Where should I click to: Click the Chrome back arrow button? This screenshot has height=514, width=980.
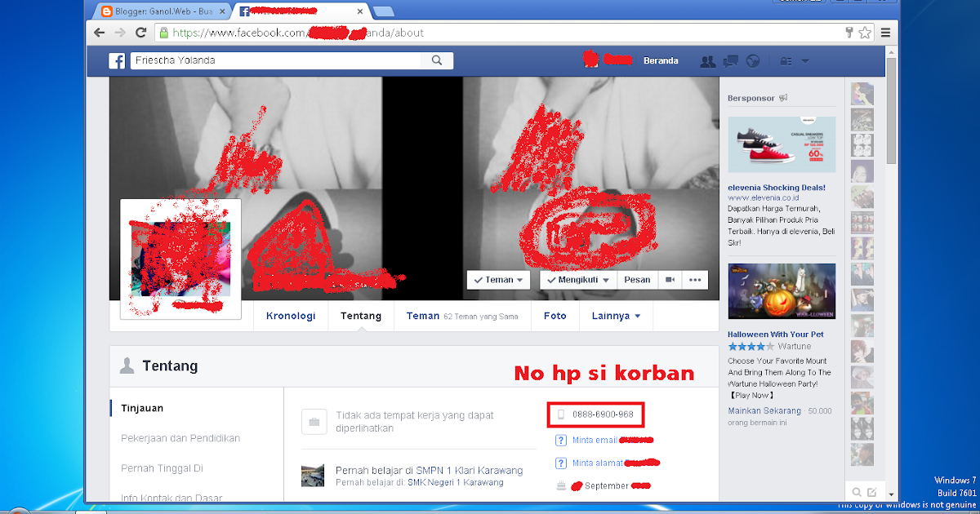click(100, 33)
